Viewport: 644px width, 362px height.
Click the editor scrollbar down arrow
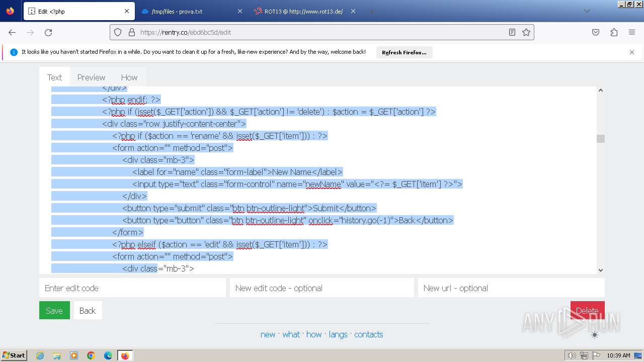(600, 270)
